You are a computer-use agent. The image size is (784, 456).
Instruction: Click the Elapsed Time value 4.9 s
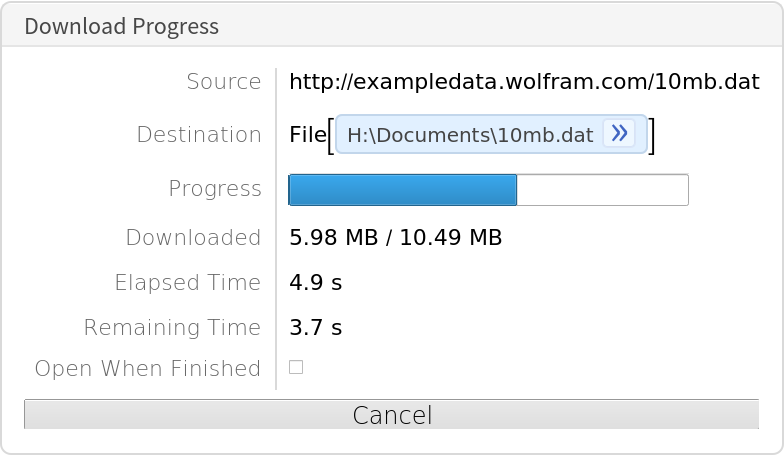(x=315, y=283)
